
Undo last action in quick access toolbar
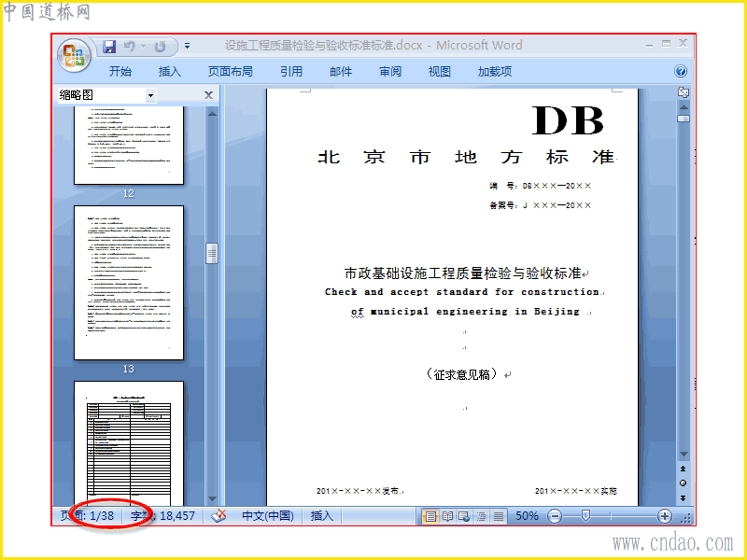(x=129, y=46)
